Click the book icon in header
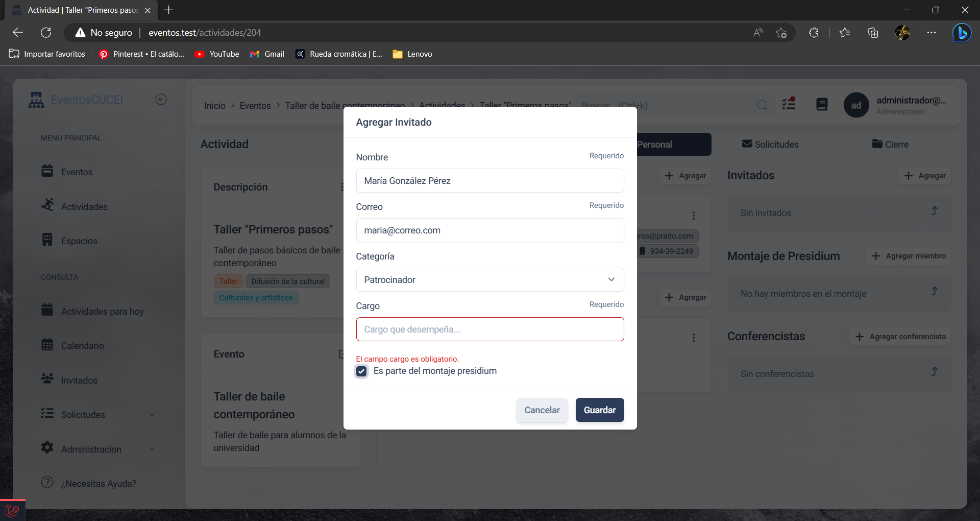This screenshot has height=521, width=980. pos(822,105)
